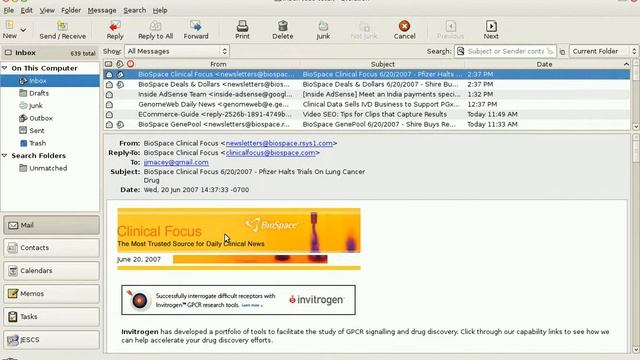Click message list scrollbar down arrow
The height and width of the screenshot is (360, 640).
point(636,127)
